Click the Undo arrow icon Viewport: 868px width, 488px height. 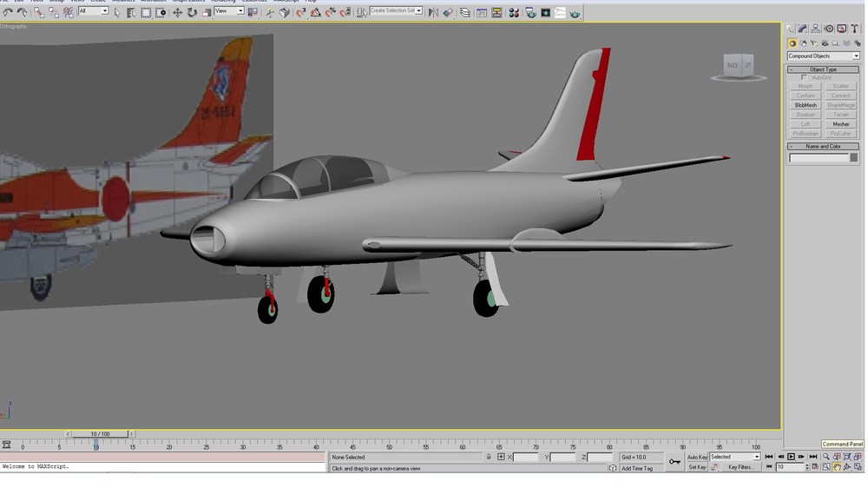[x=8, y=12]
